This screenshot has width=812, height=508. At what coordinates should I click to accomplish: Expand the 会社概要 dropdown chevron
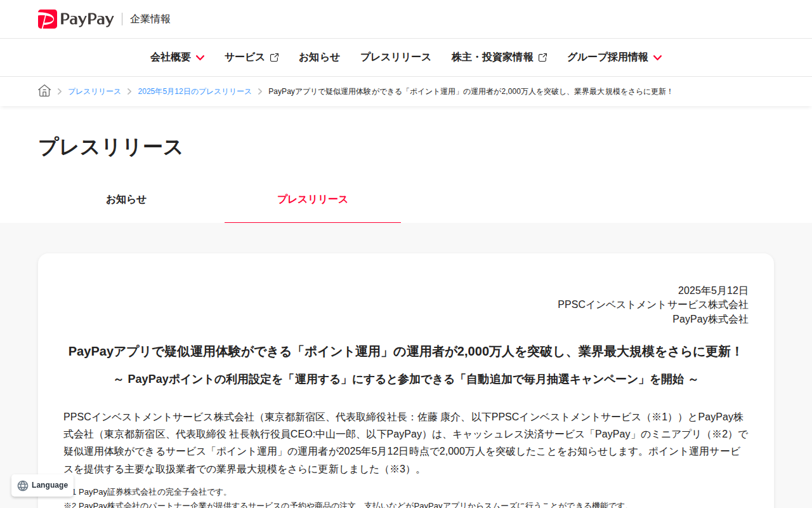coord(200,58)
